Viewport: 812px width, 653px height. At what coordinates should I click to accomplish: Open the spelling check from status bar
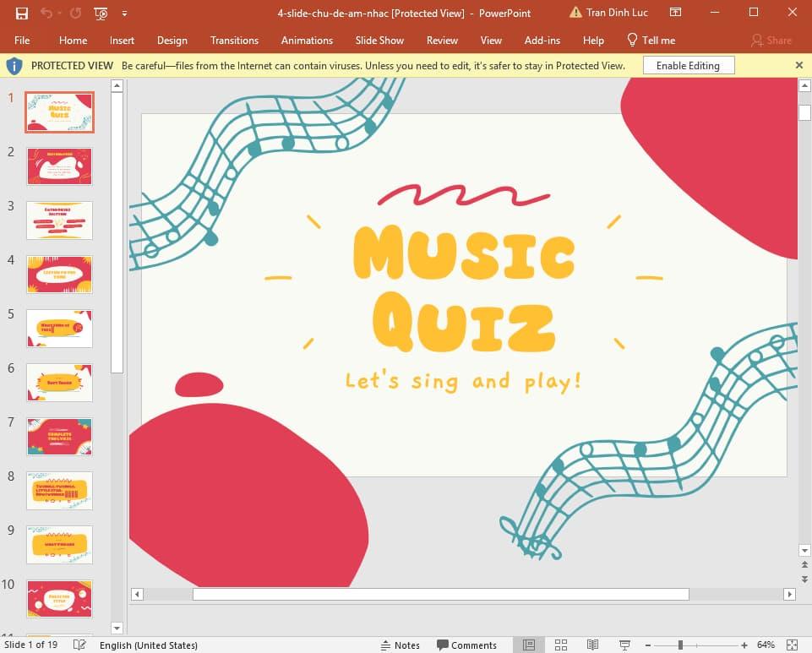79,645
